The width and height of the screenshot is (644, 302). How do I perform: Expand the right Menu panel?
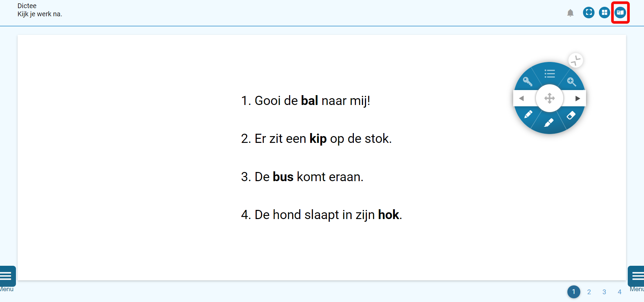pos(636,279)
